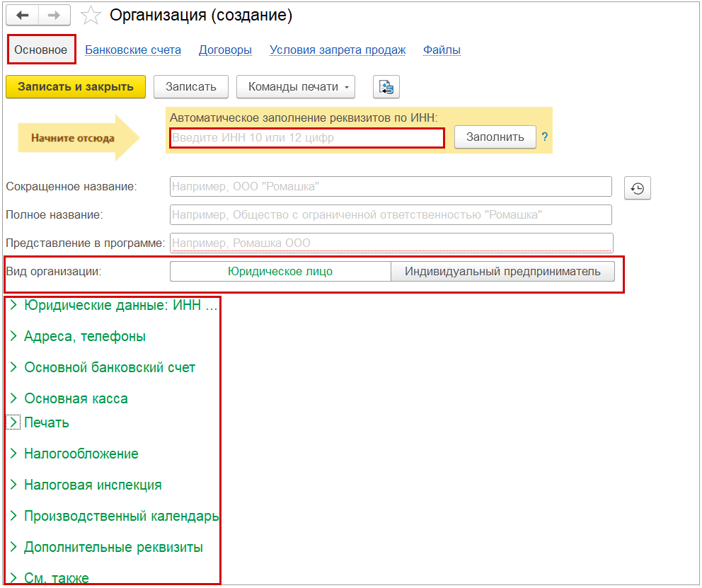Expand Основной банковский счет section
The height and width of the screenshot is (588, 702).
tap(103, 368)
